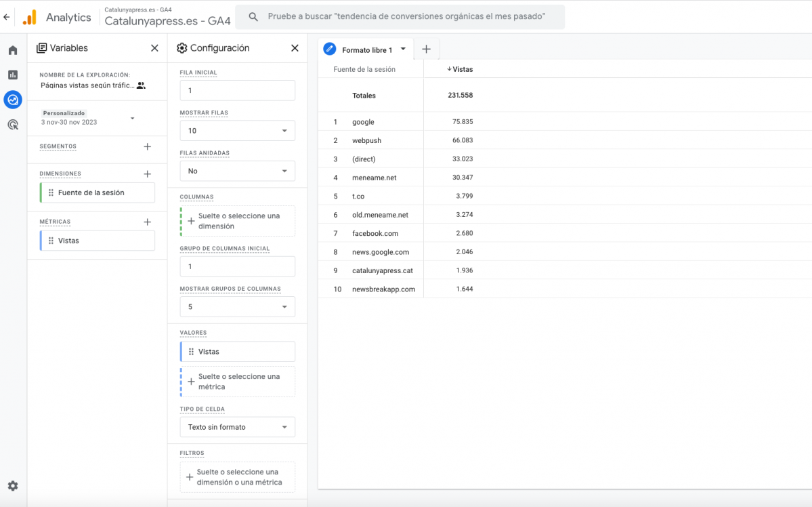Screen dimensions: 812x507
Task: Click the shared-users icon beside exploration name
Action: 141,85
